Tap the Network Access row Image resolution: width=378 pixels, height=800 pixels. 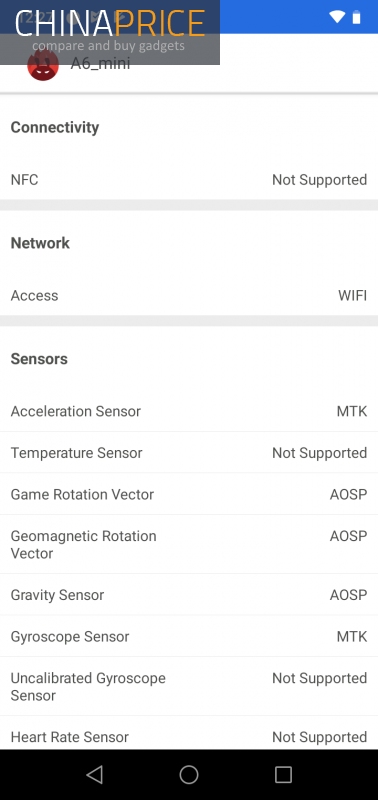click(x=189, y=295)
